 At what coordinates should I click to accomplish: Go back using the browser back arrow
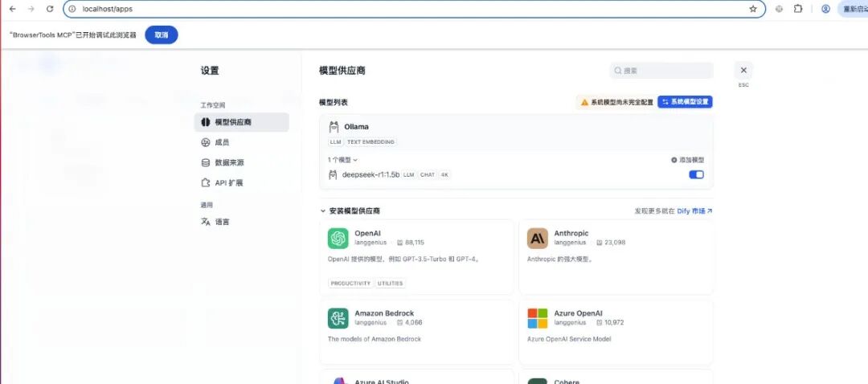(x=13, y=9)
